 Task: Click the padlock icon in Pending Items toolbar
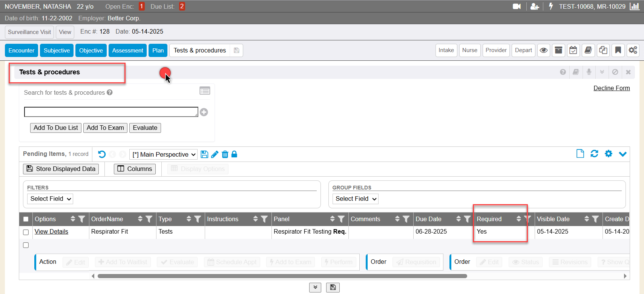(x=234, y=154)
